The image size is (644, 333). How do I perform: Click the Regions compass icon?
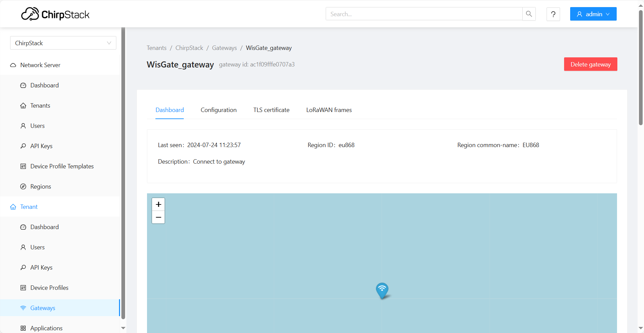point(23,187)
